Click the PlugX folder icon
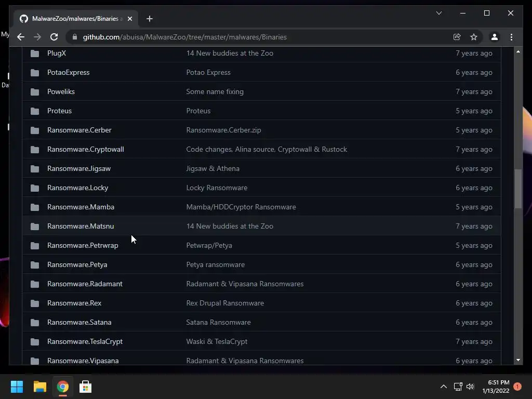Screen dimensions: 532x399 tap(35, 54)
